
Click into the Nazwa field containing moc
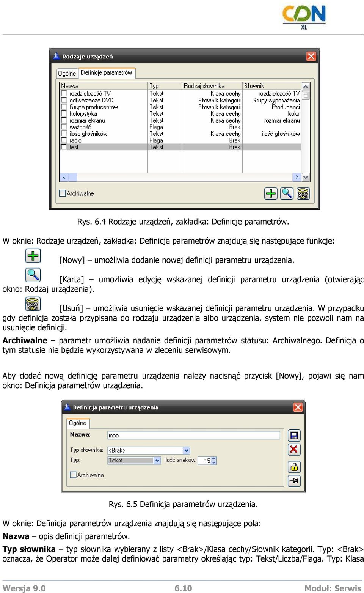point(194,436)
